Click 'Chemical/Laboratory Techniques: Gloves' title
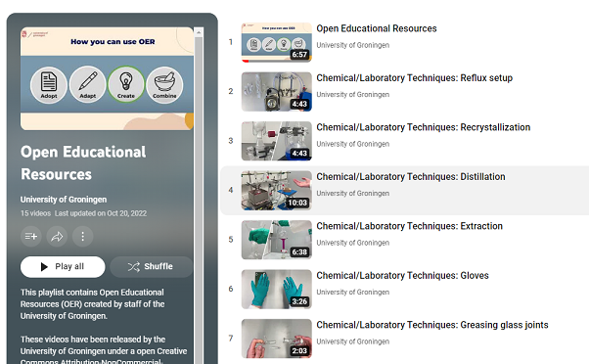The image size is (589, 364). tap(402, 276)
